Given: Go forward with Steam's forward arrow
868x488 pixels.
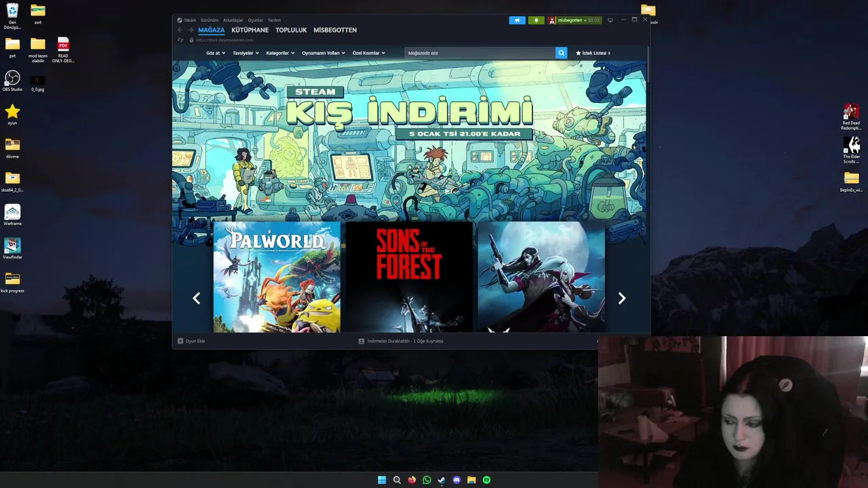Looking at the screenshot, I should point(191,30).
